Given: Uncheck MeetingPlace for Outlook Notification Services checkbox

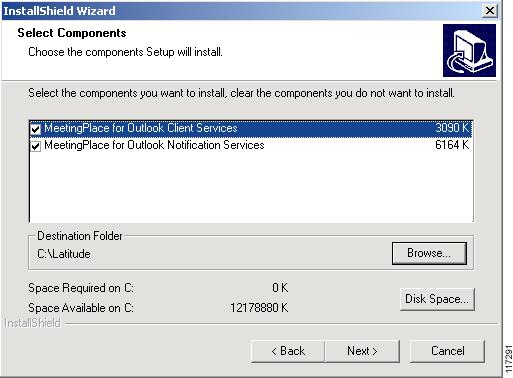Looking at the screenshot, I should click(36, 146).
